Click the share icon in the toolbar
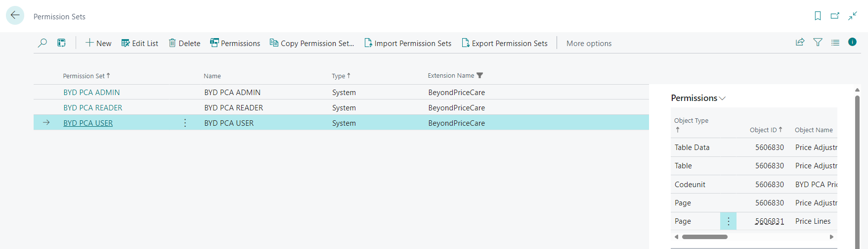The image size is (868, 249). (800, 43)
